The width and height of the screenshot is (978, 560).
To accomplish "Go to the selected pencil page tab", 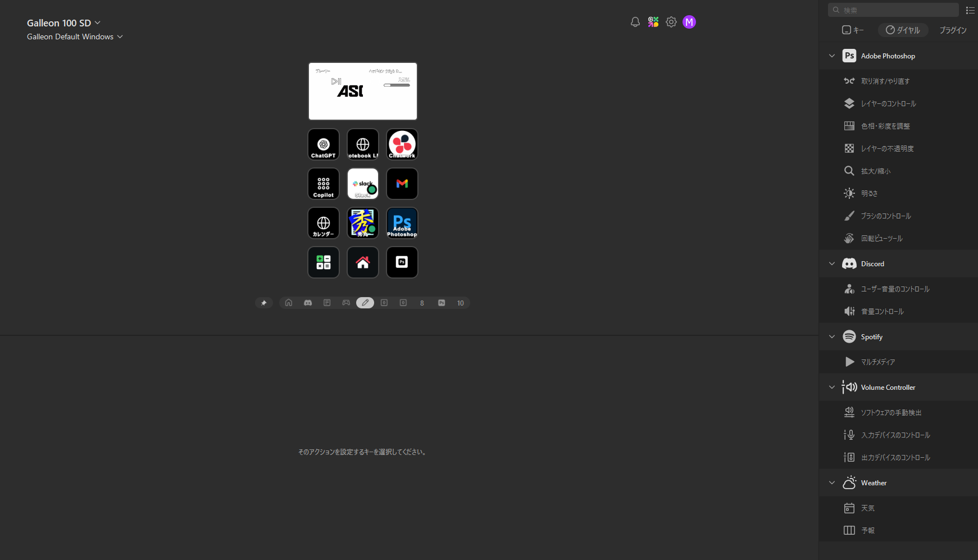I will tap(365, 303).
